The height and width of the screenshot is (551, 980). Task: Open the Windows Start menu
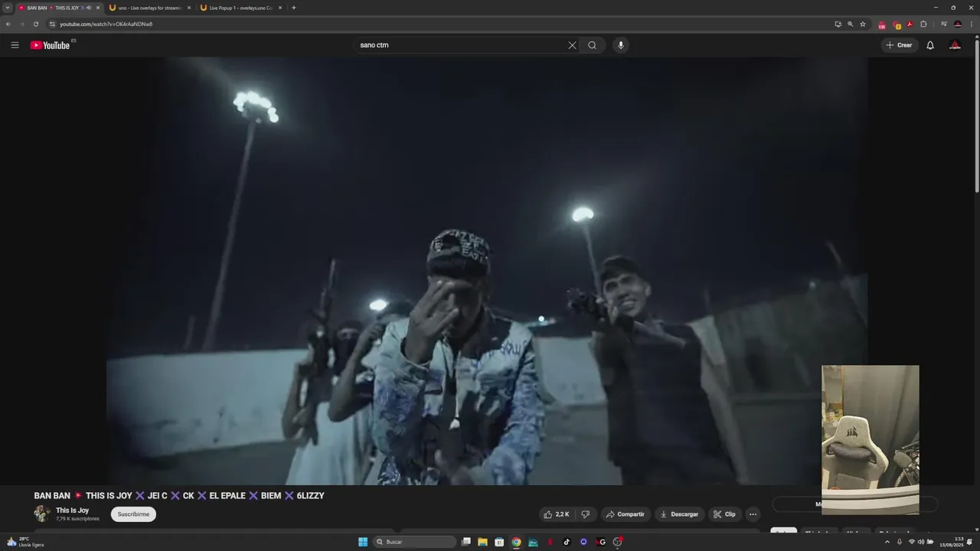click(363, 542)
